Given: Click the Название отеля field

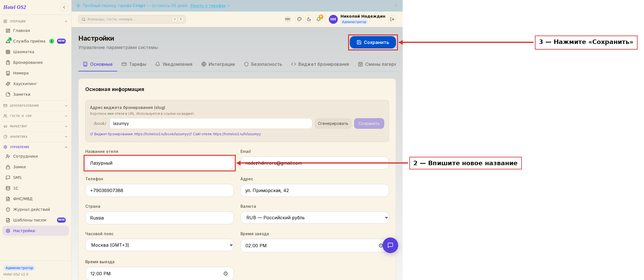Looking at the screenshot, I should point(159,163).
